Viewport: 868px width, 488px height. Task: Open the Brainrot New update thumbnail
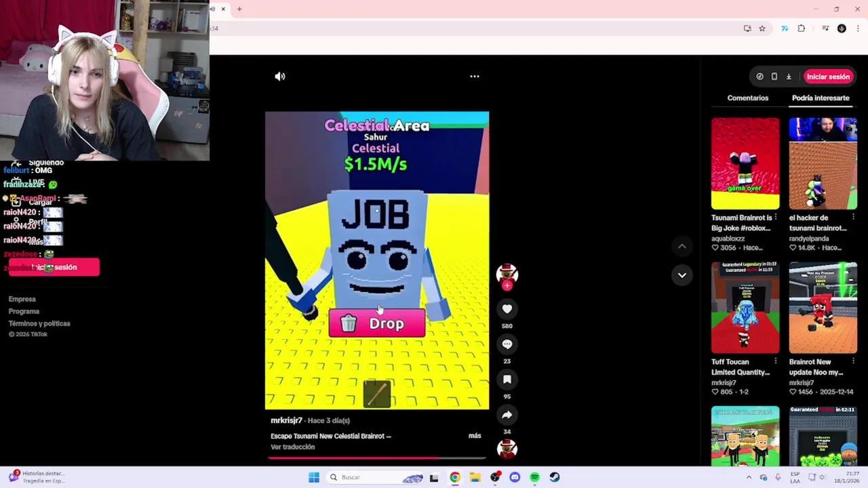point(823,308)
